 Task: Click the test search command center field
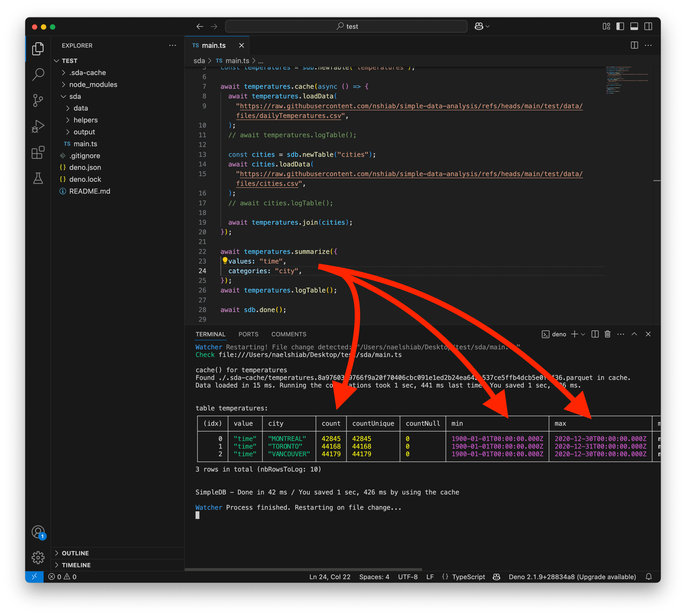(x=346, y=27)
